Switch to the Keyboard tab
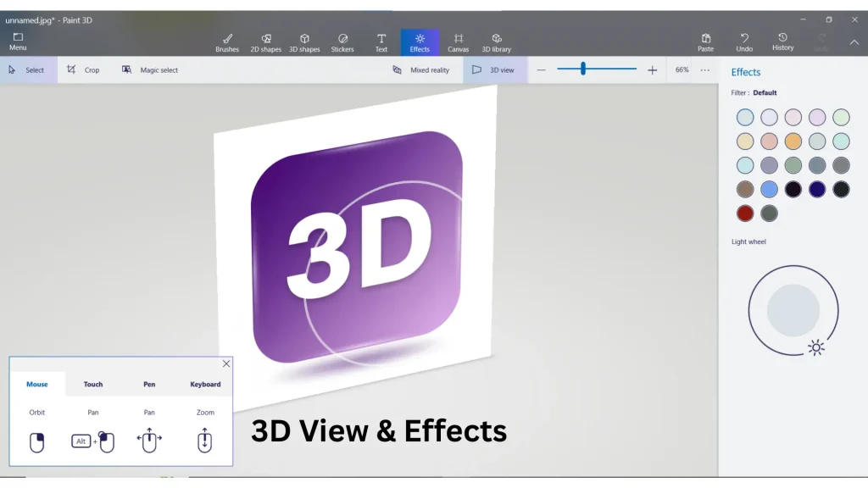Screen dimensions: 868x488 (x=205, y=384)
